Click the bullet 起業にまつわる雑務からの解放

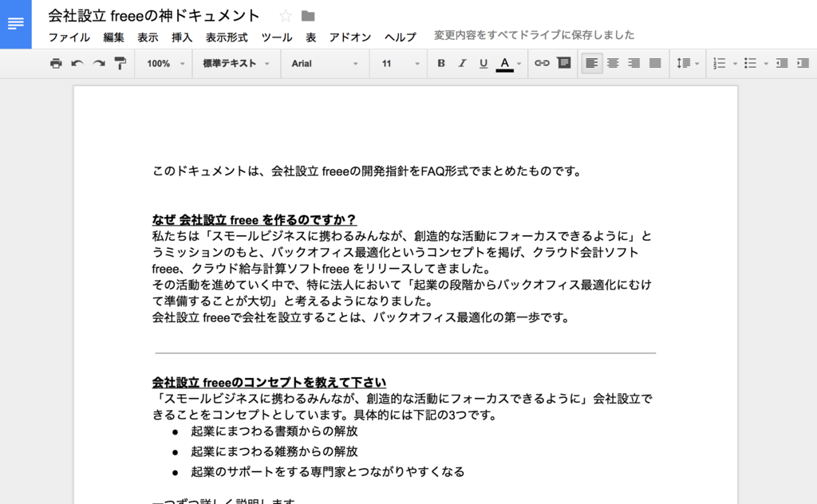[274, 451]
